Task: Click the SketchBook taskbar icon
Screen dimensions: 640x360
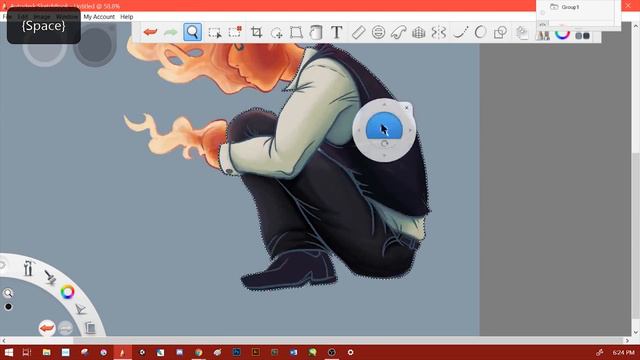Action: coord(122,352)
